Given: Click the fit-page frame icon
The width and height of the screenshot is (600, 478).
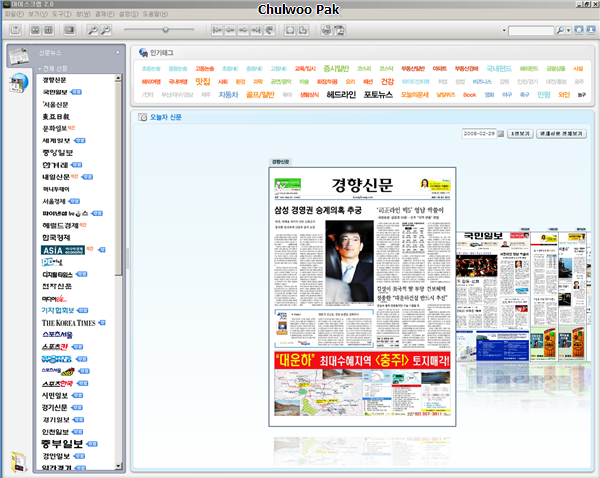Looking at the screenshot, I should 290,30.
